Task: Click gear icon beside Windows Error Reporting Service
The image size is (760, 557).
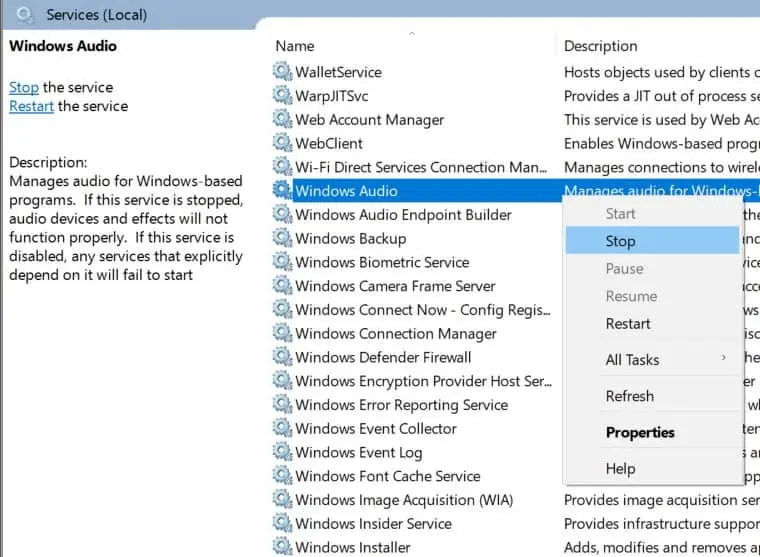Action: coord(282,404)
